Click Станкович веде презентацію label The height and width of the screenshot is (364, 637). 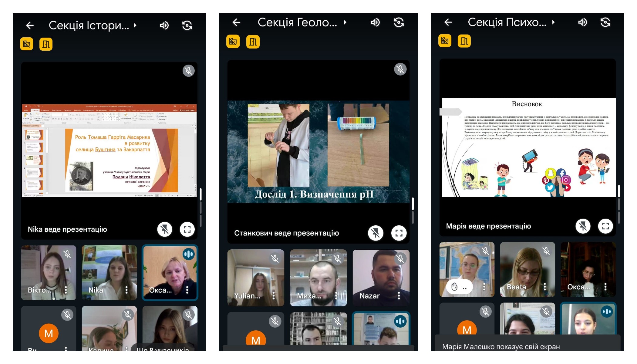click(x=286, y=233)
